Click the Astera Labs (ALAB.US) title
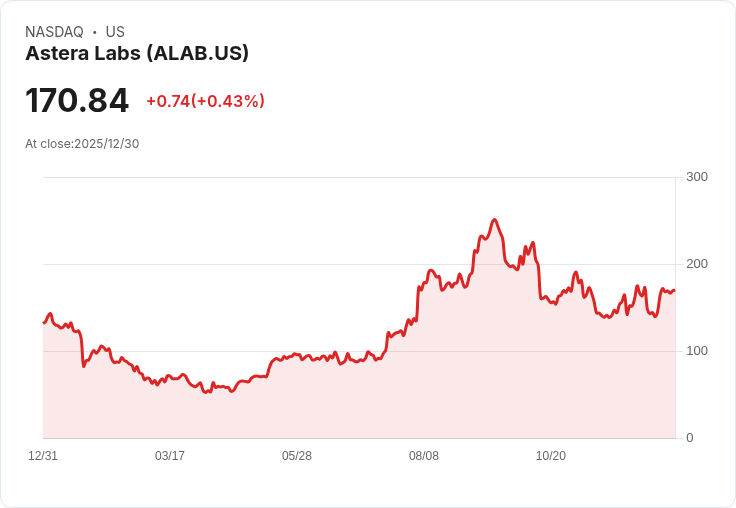736x508 pixels. click(137, 53)
